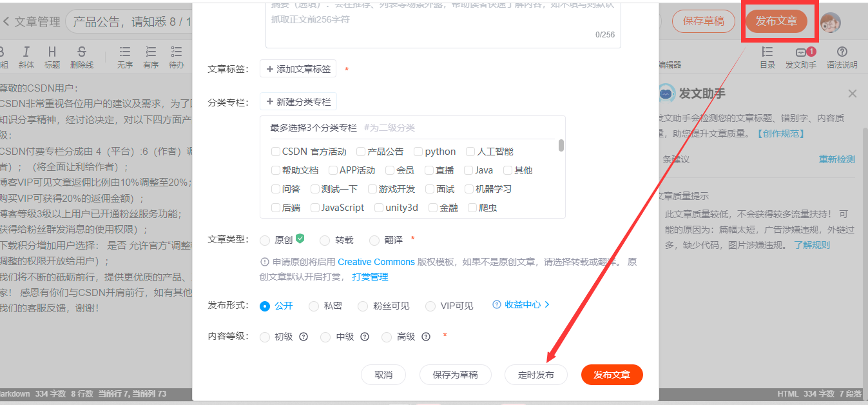Select the heading (标题) toolbar icon
Viewport: 868px width, 405px height.
(52, 57)
